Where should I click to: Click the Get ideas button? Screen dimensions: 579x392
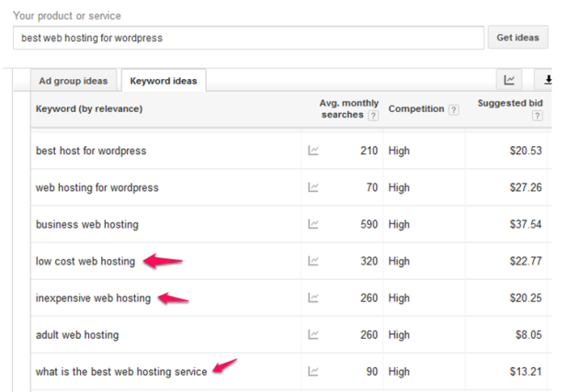tap(517, 38)
